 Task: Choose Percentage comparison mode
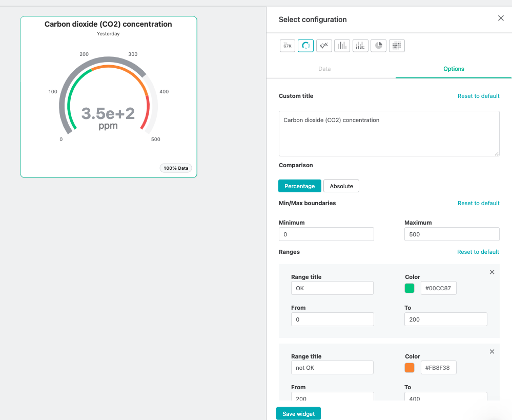click(299, 186)
